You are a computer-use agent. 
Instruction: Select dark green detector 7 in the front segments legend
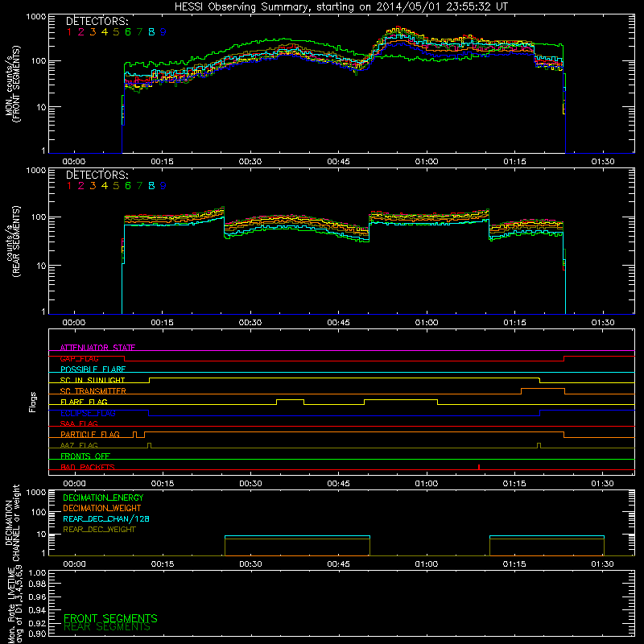(139, 32)
